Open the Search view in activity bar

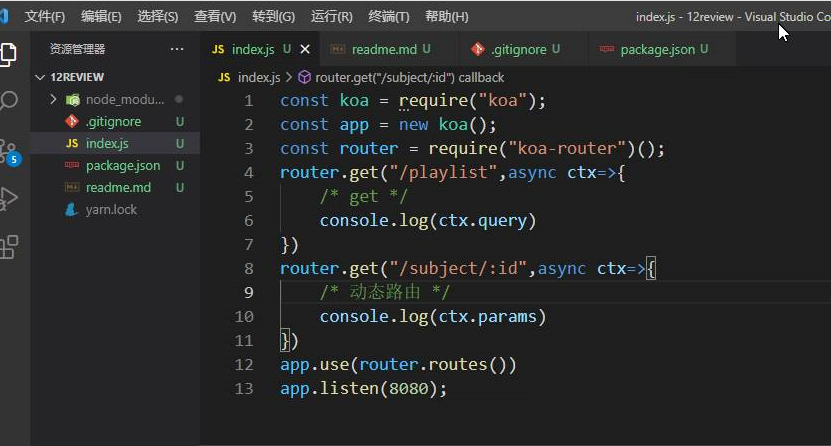coord(8,100)
